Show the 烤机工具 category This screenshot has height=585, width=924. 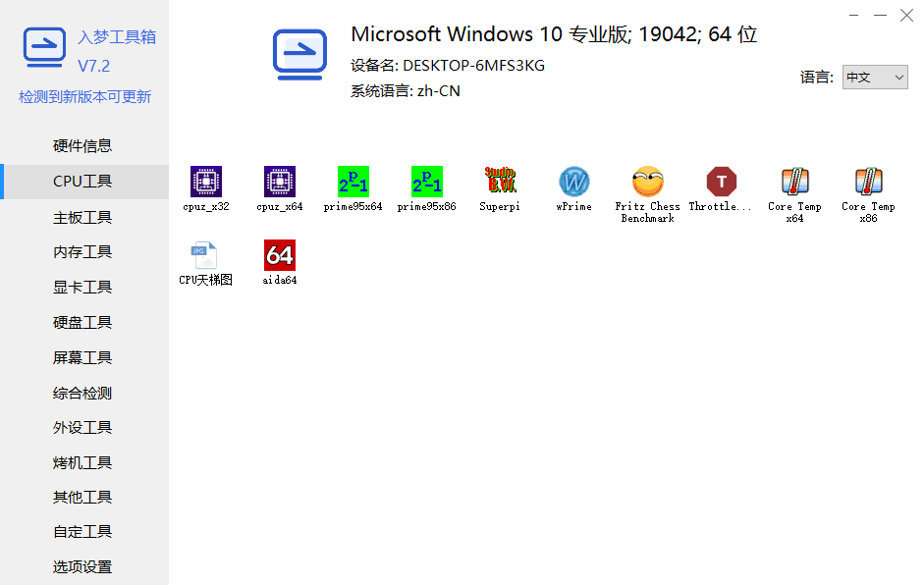84,463
